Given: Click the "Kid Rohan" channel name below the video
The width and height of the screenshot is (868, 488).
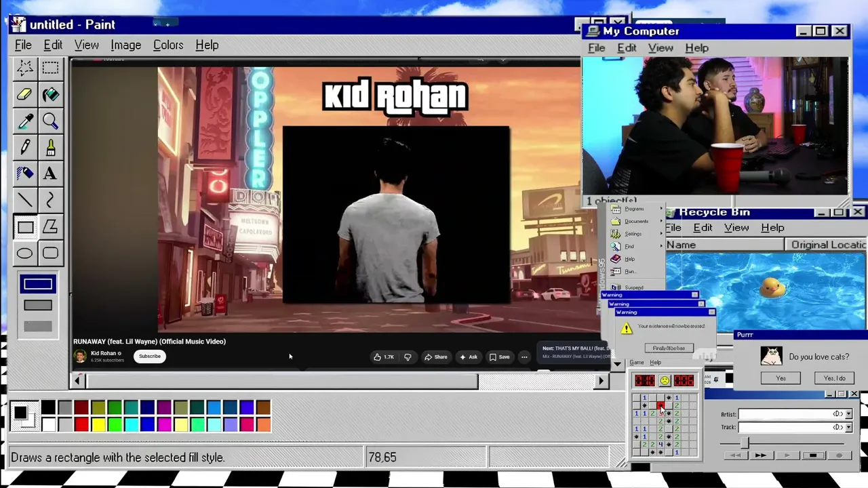Looking at the screenshot, I should [x=103, y=353].
